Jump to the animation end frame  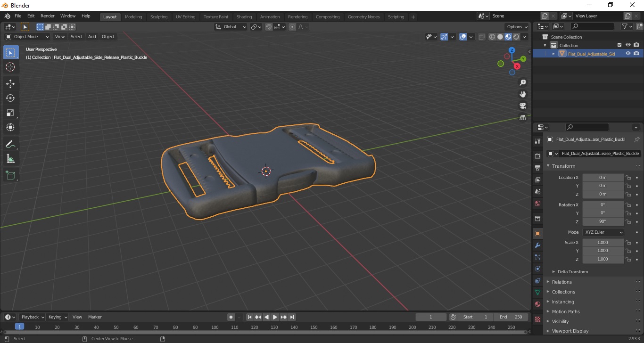click(x=292, y=317)
